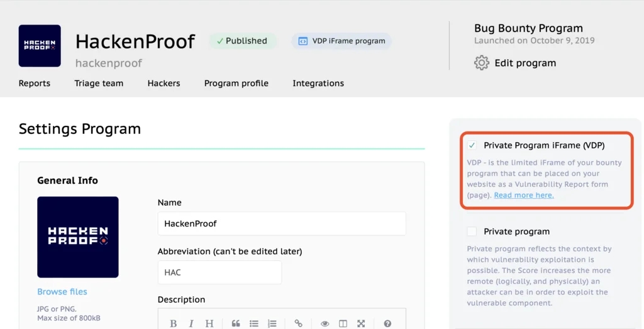Toggle side-by-side view in editor

coord(343,324)
